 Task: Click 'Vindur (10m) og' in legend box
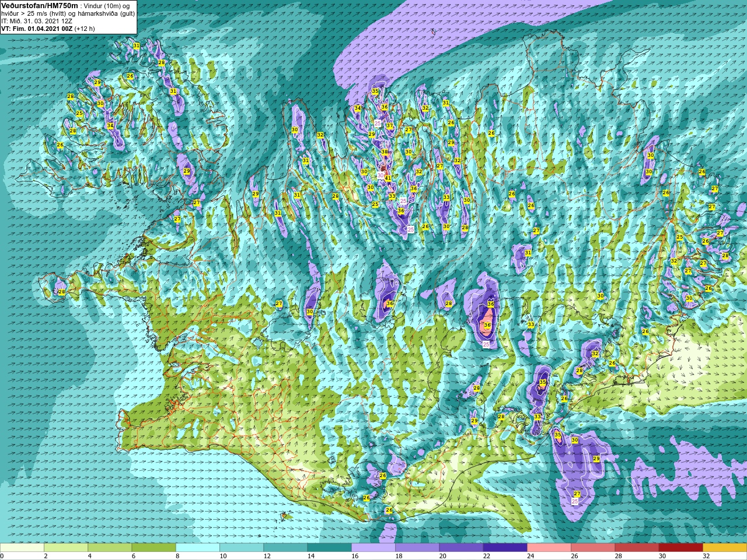pos(107,6)
